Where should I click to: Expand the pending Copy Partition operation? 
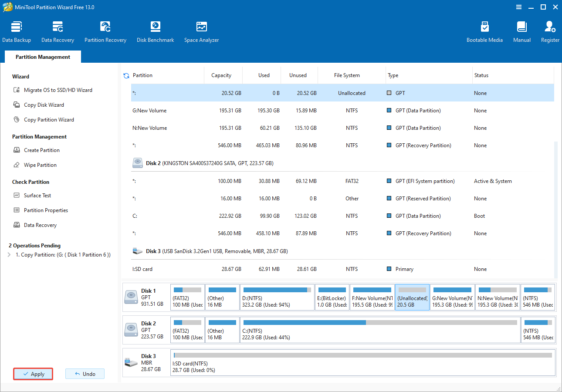tap(10, 255)
